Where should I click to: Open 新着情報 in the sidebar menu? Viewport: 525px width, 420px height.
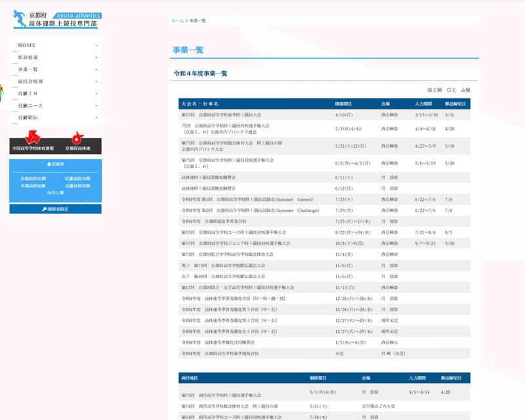point(28,57)
